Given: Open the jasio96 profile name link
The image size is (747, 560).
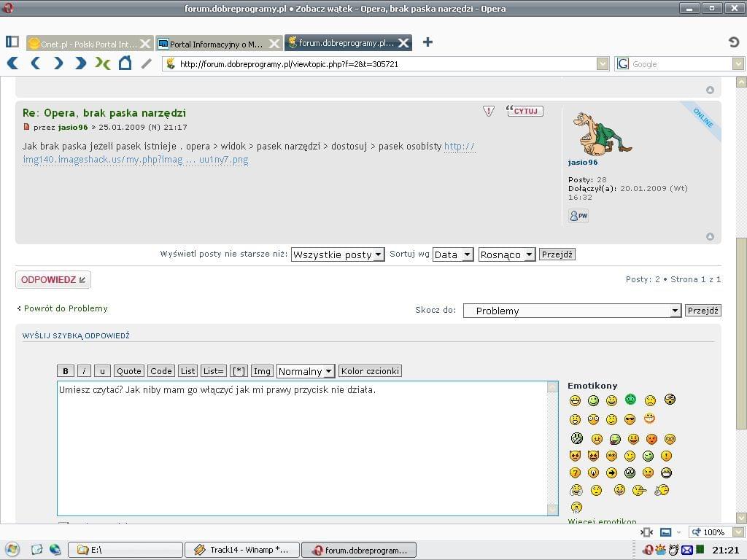Looking at the screenshot, I should (x=583, y=163).
